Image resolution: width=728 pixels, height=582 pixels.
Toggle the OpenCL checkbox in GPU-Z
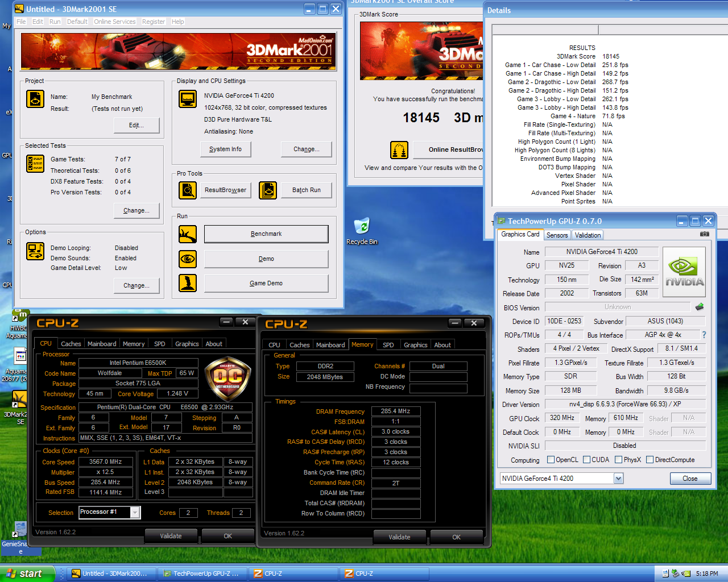pos(551,459)
